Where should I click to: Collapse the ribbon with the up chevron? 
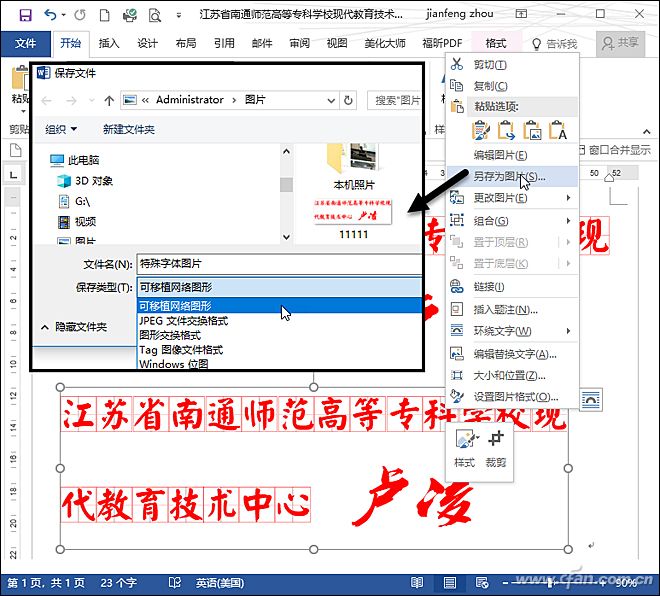click(647, 132)
